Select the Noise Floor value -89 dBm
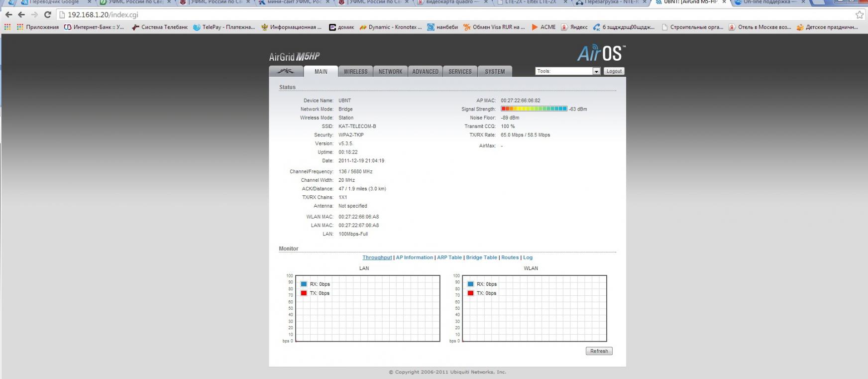This screenshot has height=379, width=868. 510,118
